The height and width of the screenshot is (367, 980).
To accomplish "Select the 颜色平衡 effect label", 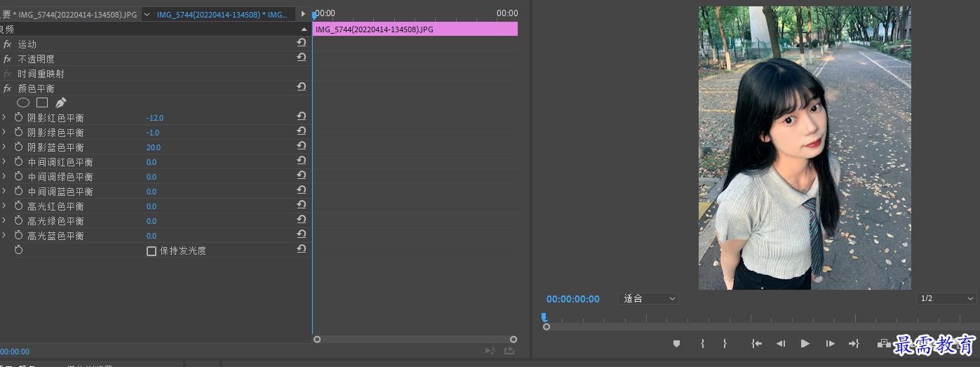I will coord(36,88).
